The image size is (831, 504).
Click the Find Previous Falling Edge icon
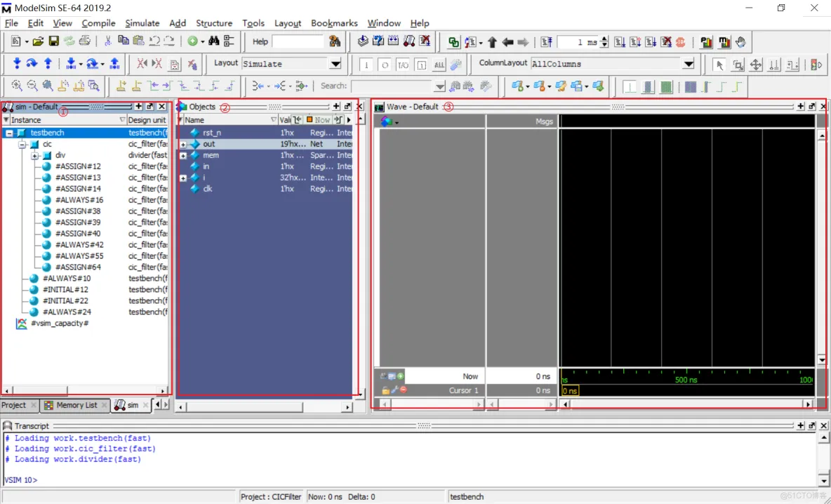183,86
